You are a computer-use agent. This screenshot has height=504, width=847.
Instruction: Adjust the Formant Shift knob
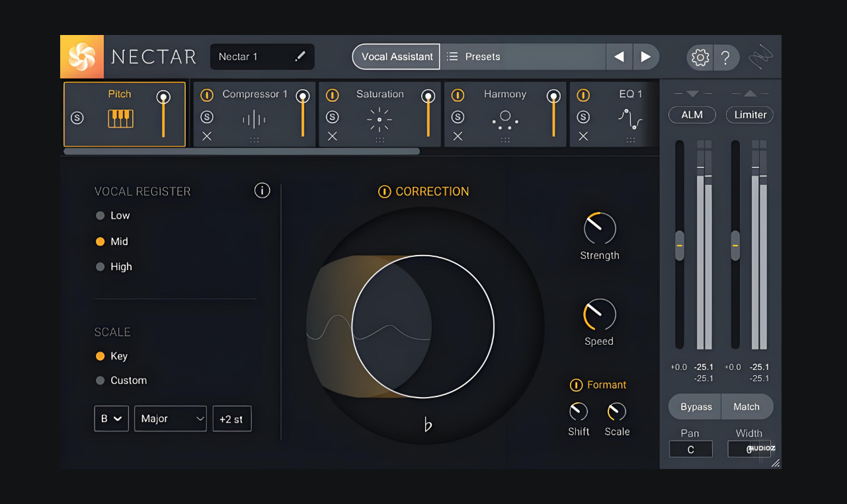(x=579, y=412)
